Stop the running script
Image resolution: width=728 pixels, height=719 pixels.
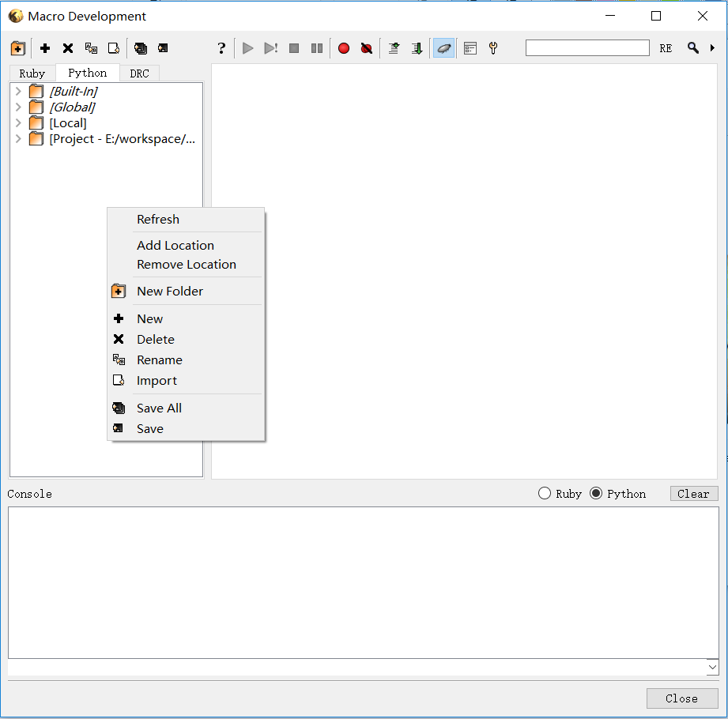[293, 48]
